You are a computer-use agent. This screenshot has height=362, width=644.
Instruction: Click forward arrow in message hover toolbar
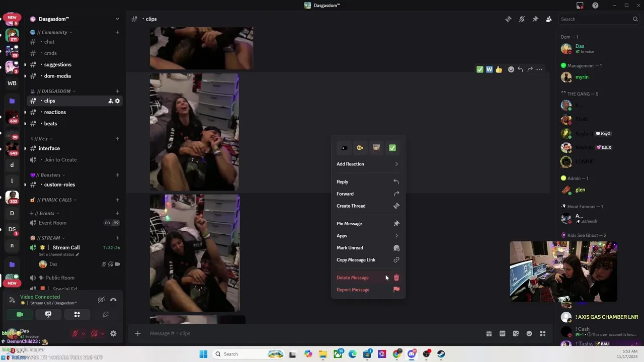point(530,69)
